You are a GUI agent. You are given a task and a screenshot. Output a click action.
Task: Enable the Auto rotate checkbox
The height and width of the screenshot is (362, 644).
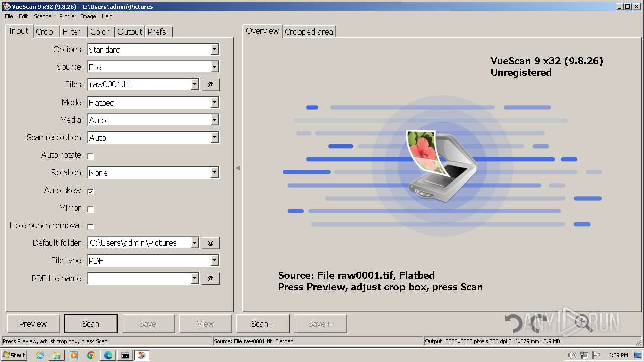pos(91,156)
